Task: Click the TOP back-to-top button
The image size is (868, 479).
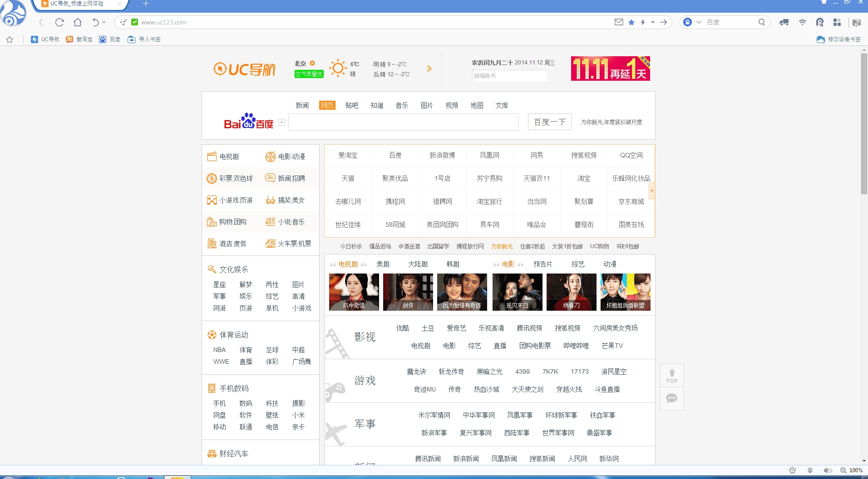Action: click(672, 376)
